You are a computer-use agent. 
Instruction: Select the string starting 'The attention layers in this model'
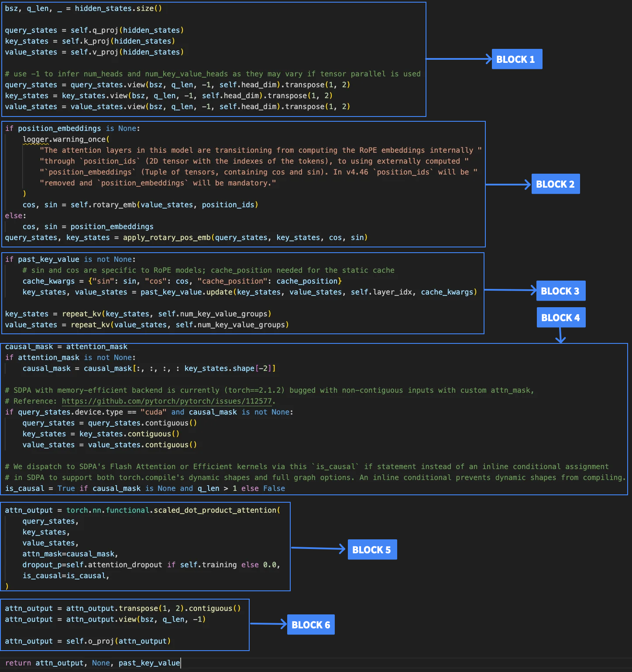coord(261,150)
